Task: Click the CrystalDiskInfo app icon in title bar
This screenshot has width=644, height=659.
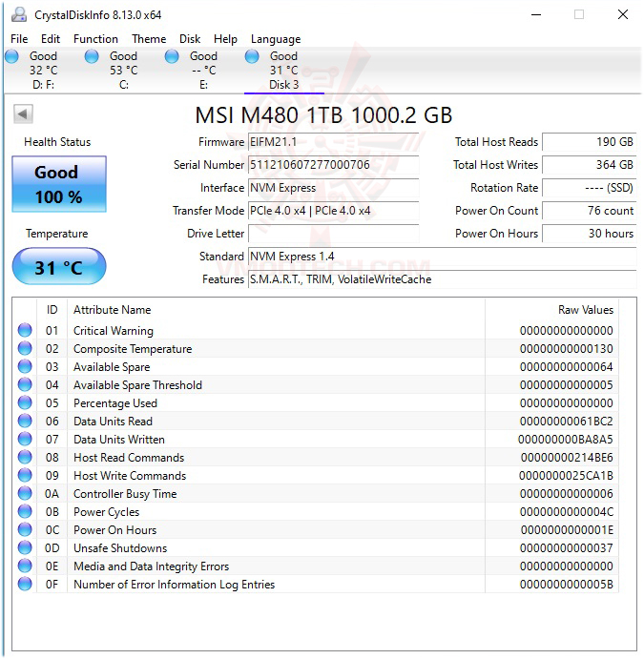Action: coord(19,14)
